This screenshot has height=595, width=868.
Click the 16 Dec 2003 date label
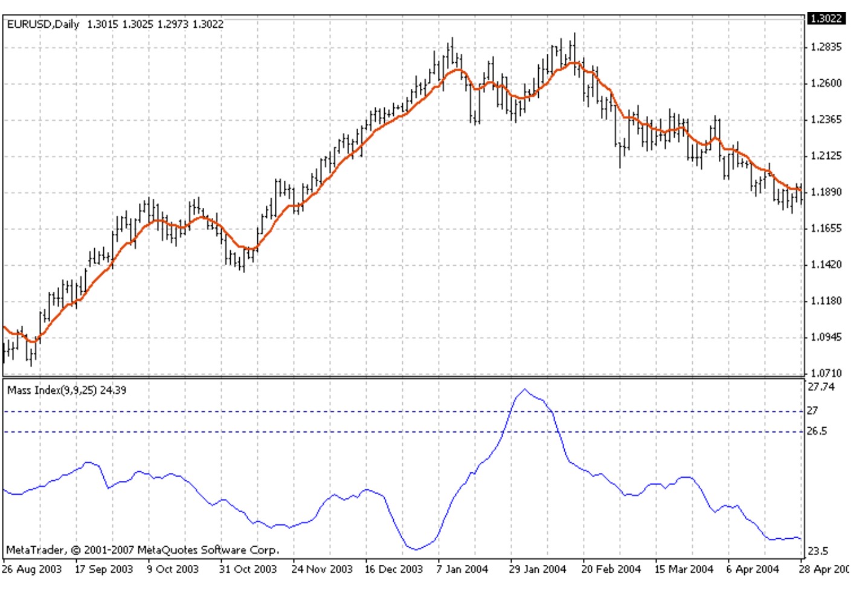coord(393,569)
